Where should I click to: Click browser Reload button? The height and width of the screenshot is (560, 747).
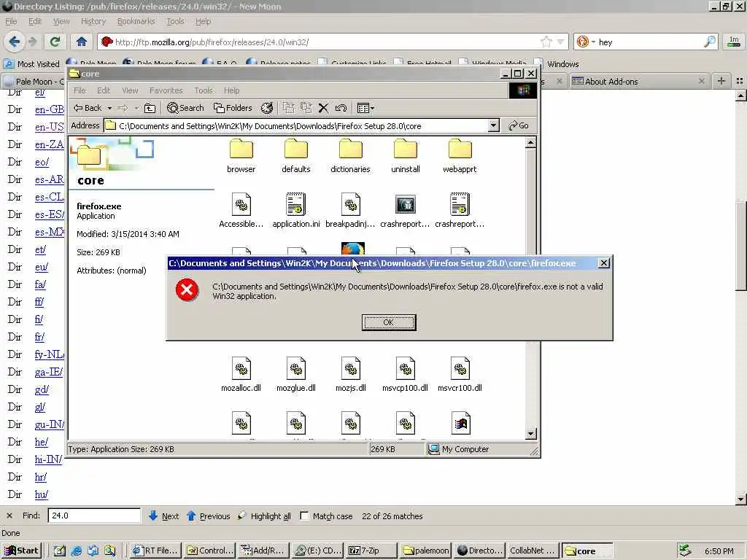55,42
